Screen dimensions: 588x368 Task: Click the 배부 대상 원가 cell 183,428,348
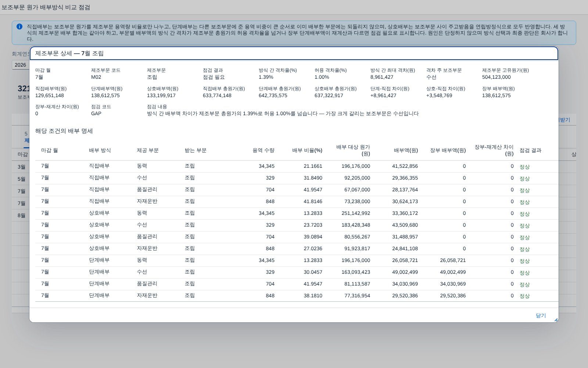(356, 225)
